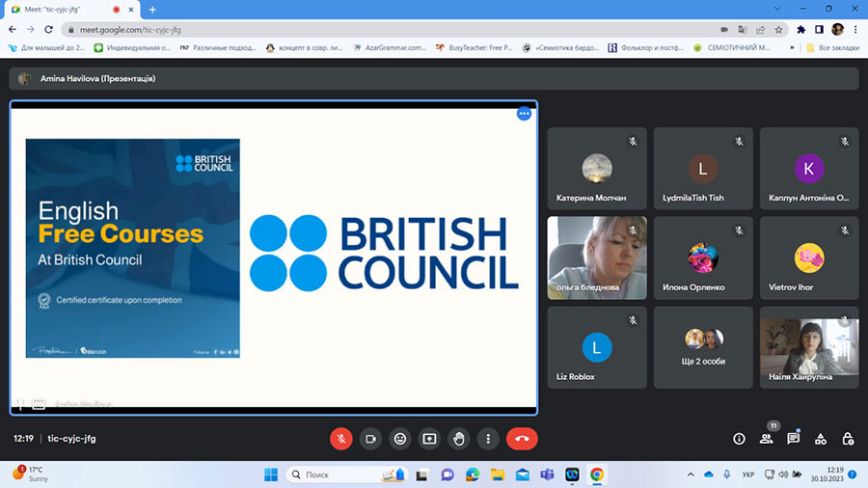The height and width of the screenshot is (488, 868).
Task: Open bookmark 'BusyTeacher: Free P...'
Action: (475, 47)
